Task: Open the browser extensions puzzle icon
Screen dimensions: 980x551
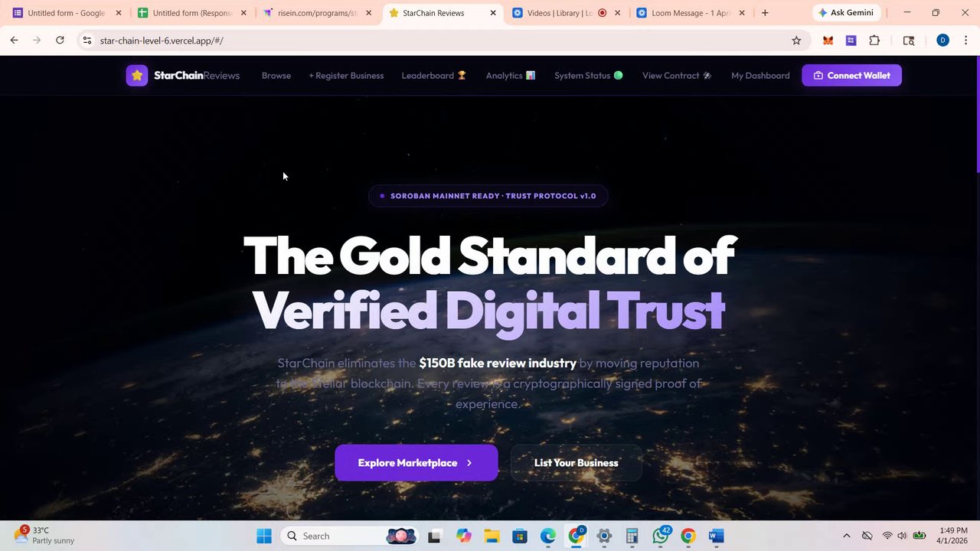Action: click(874, 41)
